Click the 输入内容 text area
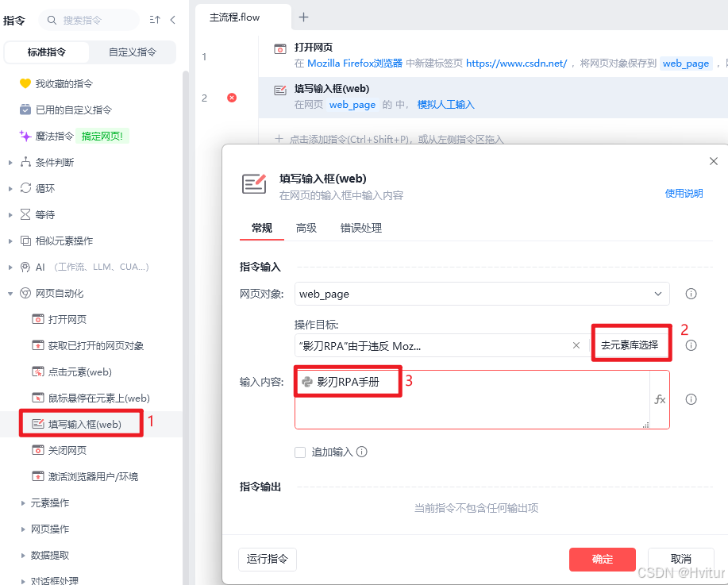 (472, 399)
